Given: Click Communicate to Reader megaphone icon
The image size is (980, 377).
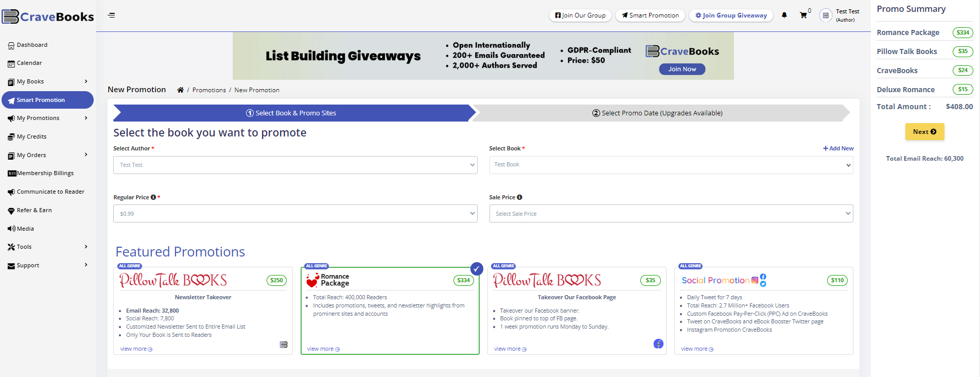Looking at the screenshot, I should click(11, 192).
